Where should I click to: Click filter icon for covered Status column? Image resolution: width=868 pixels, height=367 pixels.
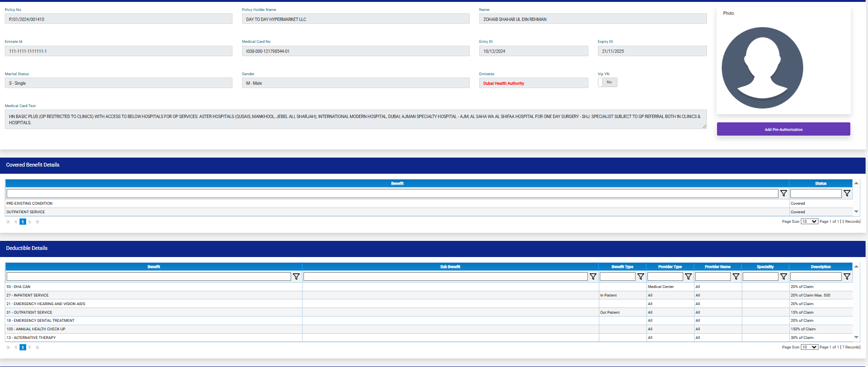pos(847,193)
